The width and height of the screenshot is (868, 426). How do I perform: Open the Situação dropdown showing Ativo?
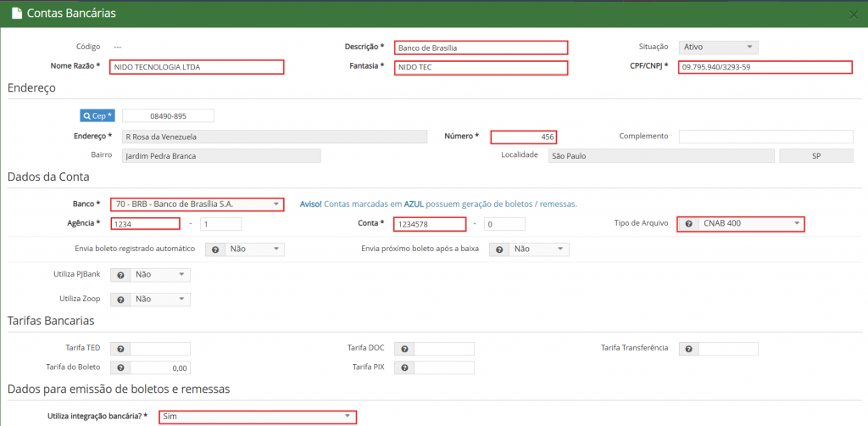pyautogui.click(x=719, y=47)
